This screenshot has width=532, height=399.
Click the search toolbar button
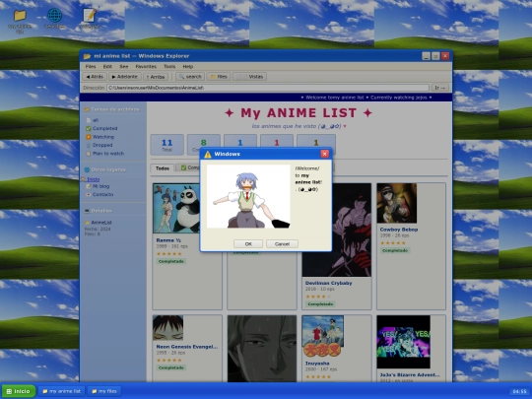190,77
